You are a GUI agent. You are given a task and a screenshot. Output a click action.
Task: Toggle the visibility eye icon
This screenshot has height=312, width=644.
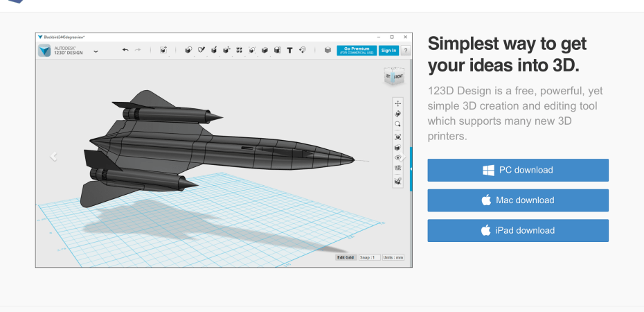pyautogui.click(x=397, y=158)
